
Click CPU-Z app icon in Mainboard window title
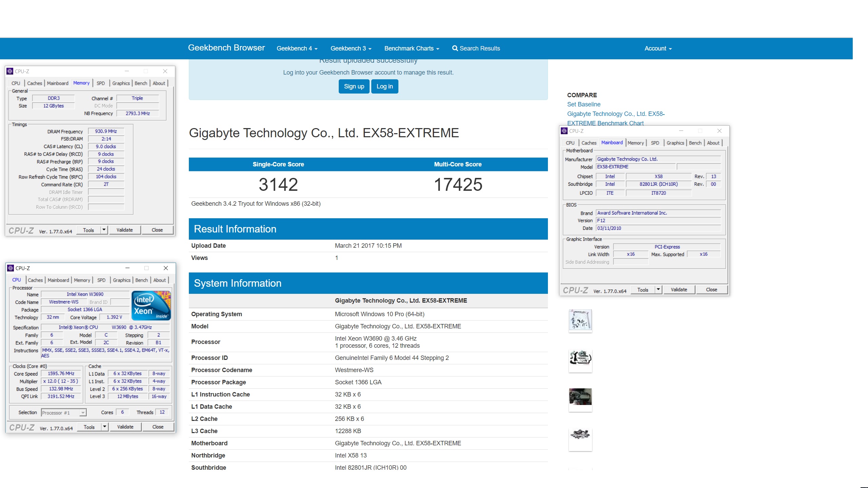tap(564, 131)
